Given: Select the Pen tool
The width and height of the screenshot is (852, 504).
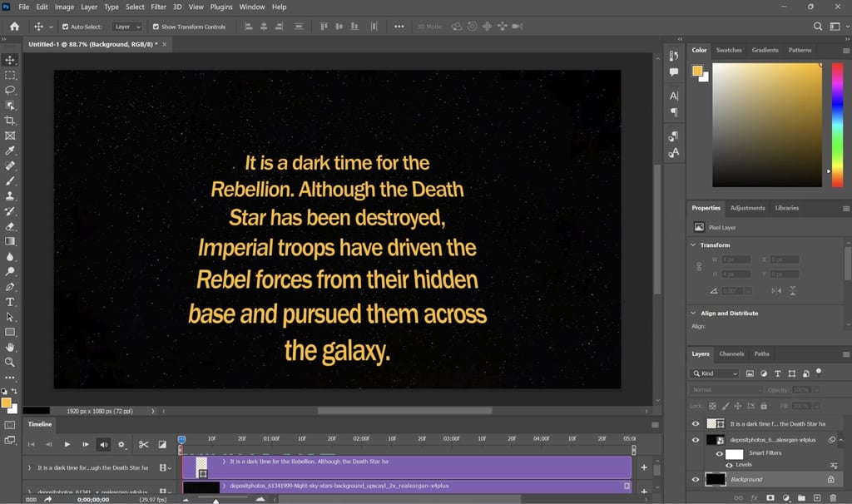Looking at the screenshot, I should (x=10, y=287).
